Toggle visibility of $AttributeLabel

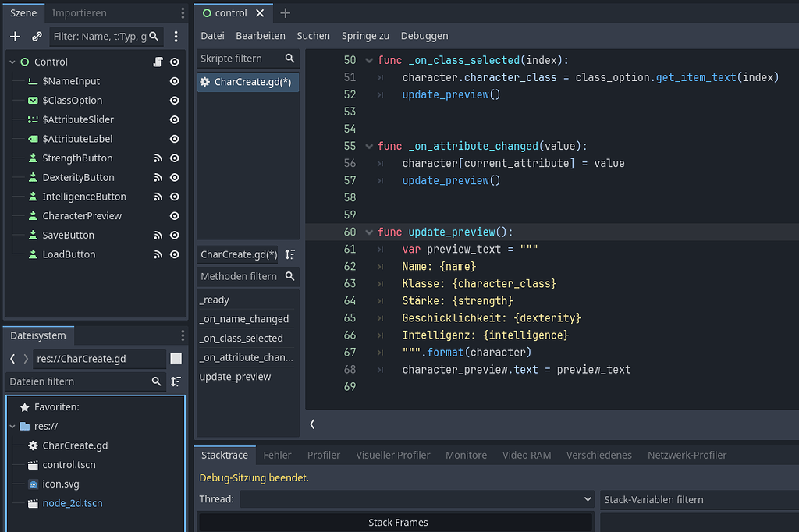pyautogui.click(x=174, y=139)
